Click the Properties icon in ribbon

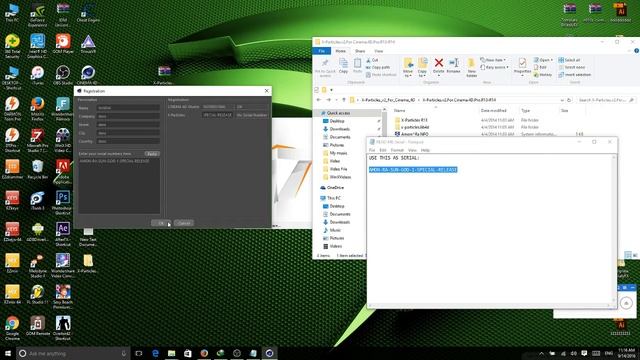[x=522, y=67]
